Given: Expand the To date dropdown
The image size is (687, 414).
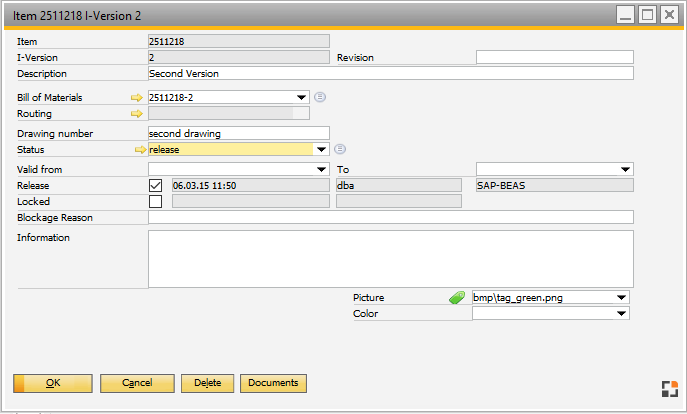Looking at the screenshot, I should [x=626, y=170].
